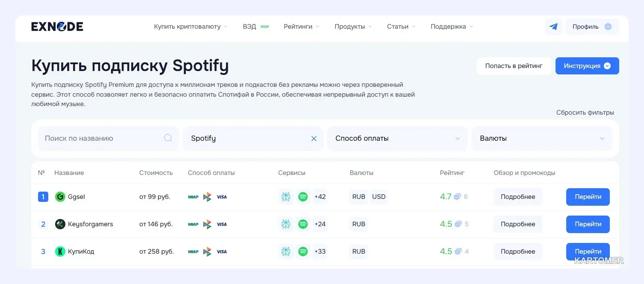This screenshot has width=644, height=284.
Task: Click the Попасть в рейтинг button
Action: (514, 66)
